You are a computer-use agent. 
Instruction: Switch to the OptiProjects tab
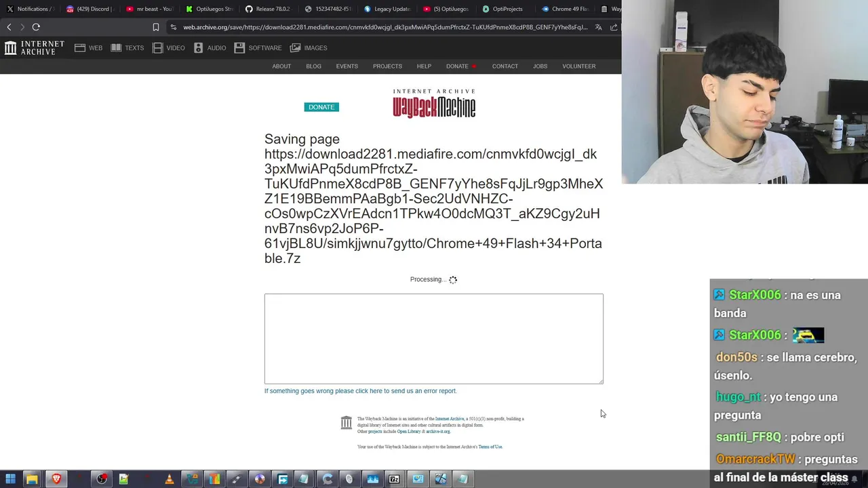[506, 9]
